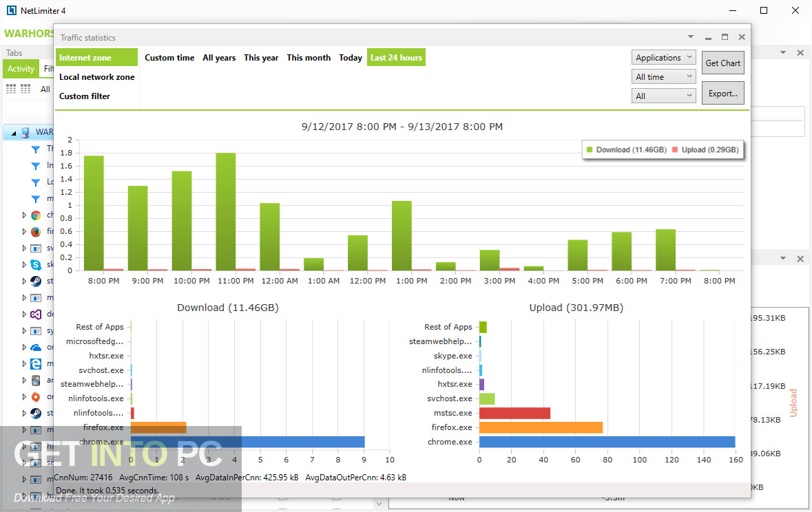812x512 pixels.
Task: Click the filter icon beside 'Th'
Action: pyautogui.click(x=36, y=149)
